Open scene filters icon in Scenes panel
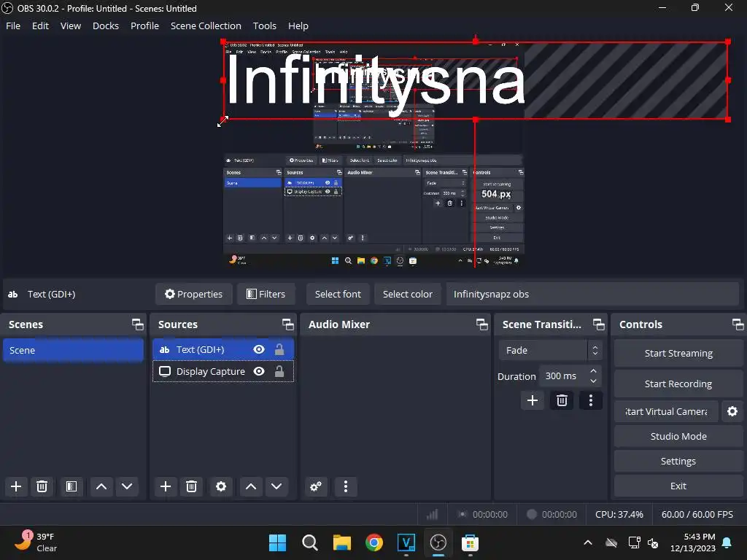The image size is (747, 560). coord(71,486)
